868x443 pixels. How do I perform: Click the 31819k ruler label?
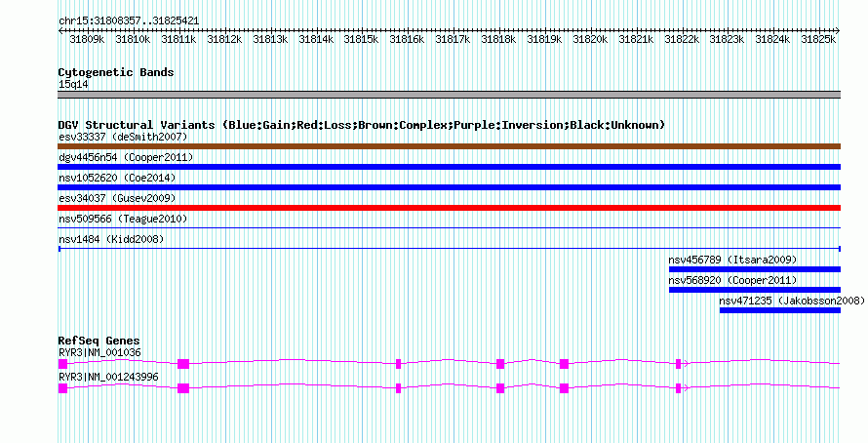tap(545, 39)
